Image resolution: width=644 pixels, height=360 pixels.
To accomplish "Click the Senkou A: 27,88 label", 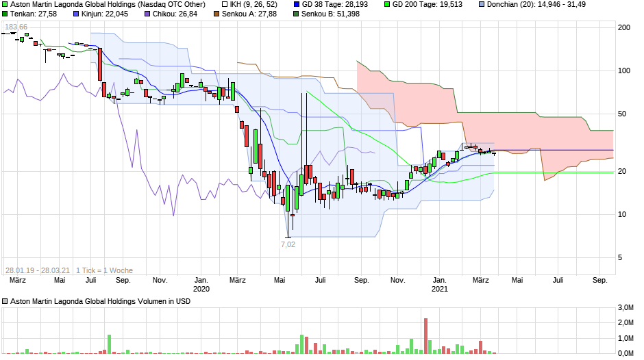I will (x=249, y=14).
